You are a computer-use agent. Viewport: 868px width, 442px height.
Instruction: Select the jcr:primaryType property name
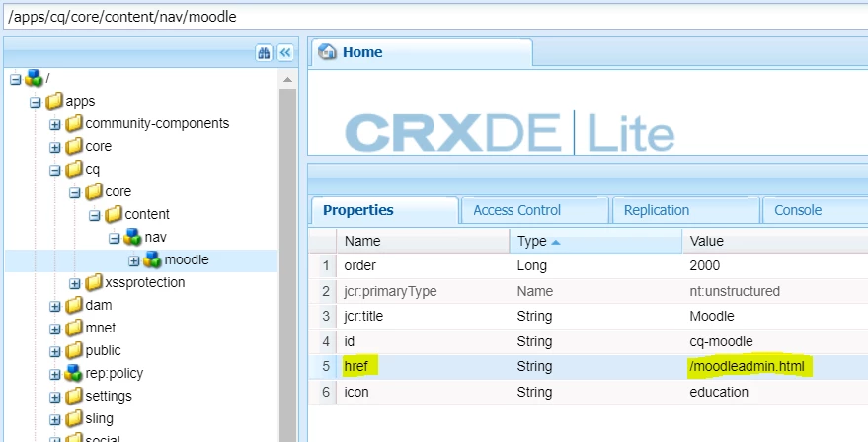click(x=390, y=291)
